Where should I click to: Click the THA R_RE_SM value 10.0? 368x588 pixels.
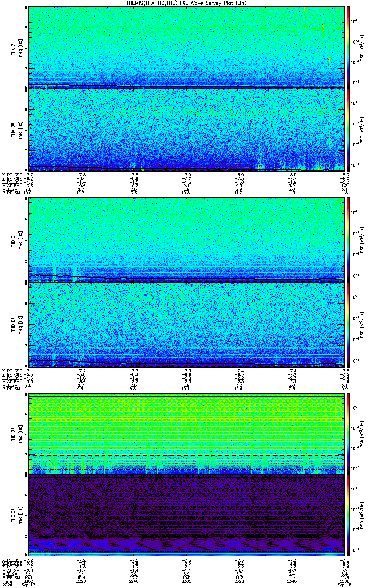point(28,193)
